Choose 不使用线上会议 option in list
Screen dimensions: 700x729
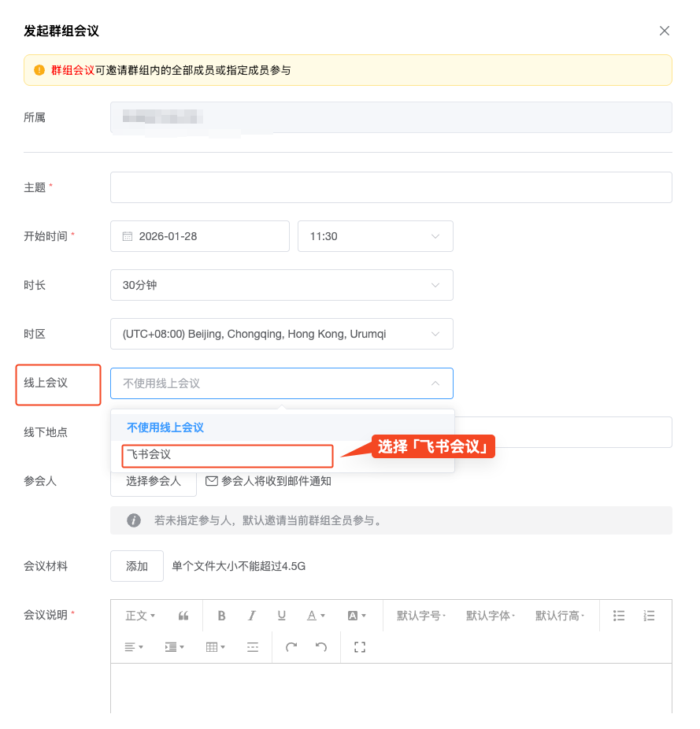pos(165,427)
